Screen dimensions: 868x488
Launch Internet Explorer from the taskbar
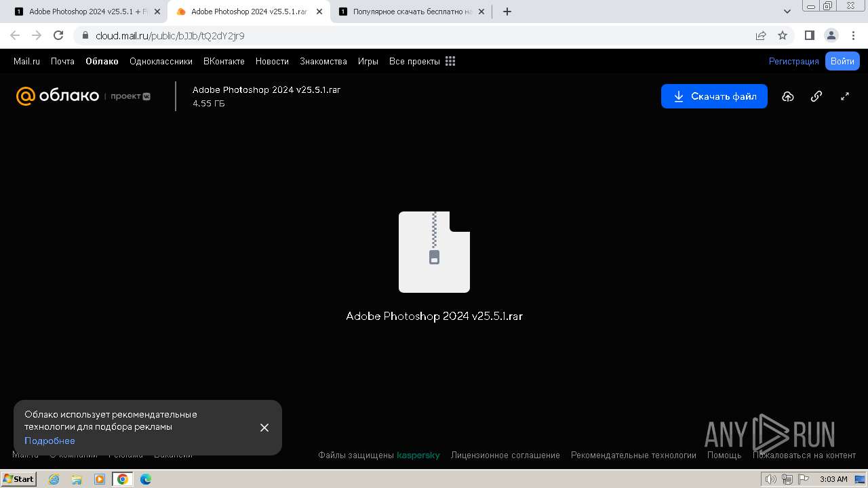point(54,479)
